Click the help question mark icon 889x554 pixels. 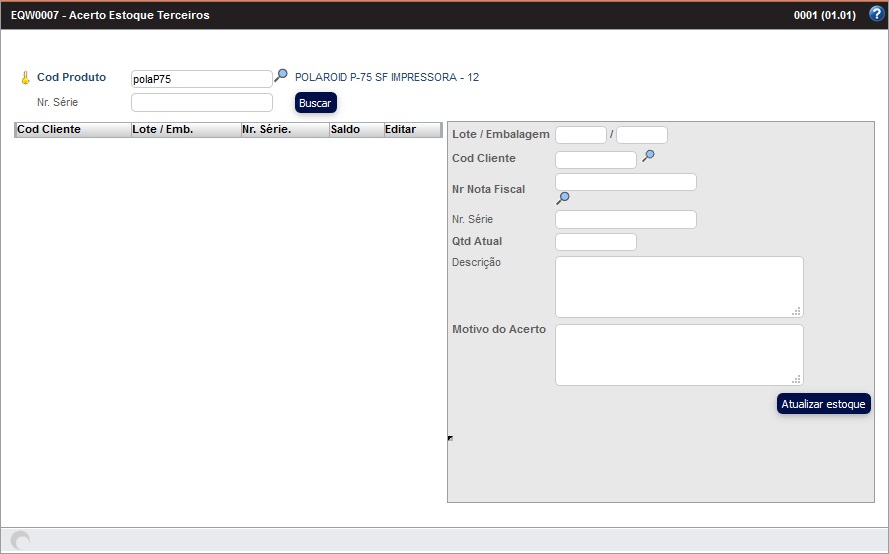click(876, 14)
